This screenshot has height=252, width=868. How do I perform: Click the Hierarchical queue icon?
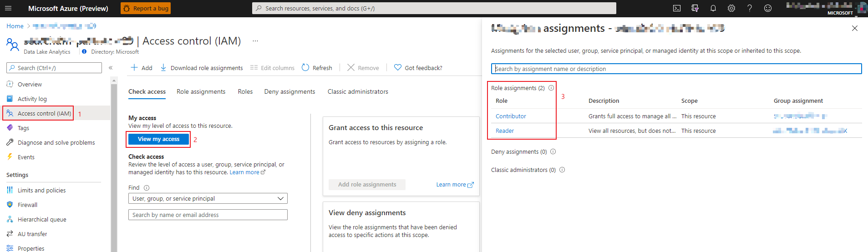[x=10, y=219]
